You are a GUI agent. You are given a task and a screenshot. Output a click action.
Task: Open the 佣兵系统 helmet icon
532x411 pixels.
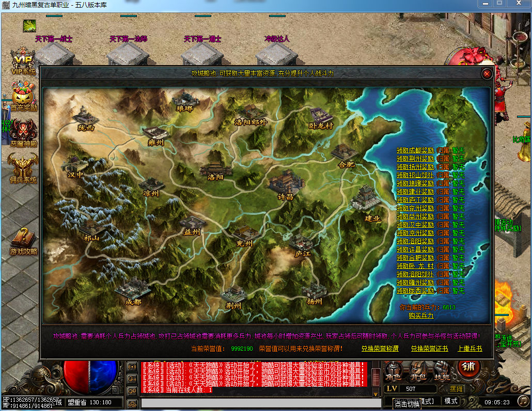23,168
